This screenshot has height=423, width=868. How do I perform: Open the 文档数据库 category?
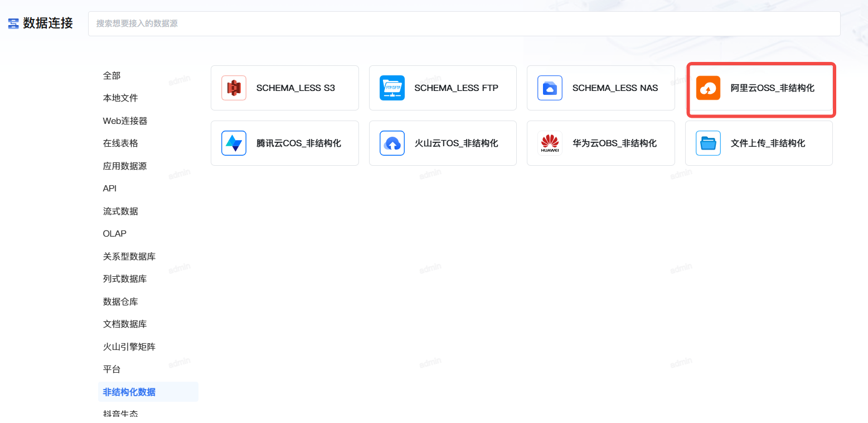click(x=125, y=324)
